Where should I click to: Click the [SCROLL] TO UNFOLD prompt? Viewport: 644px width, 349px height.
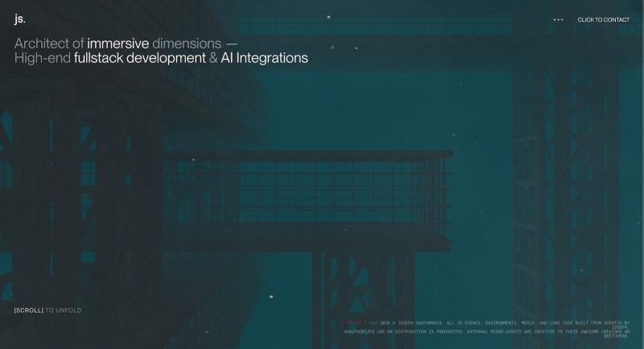47,310
